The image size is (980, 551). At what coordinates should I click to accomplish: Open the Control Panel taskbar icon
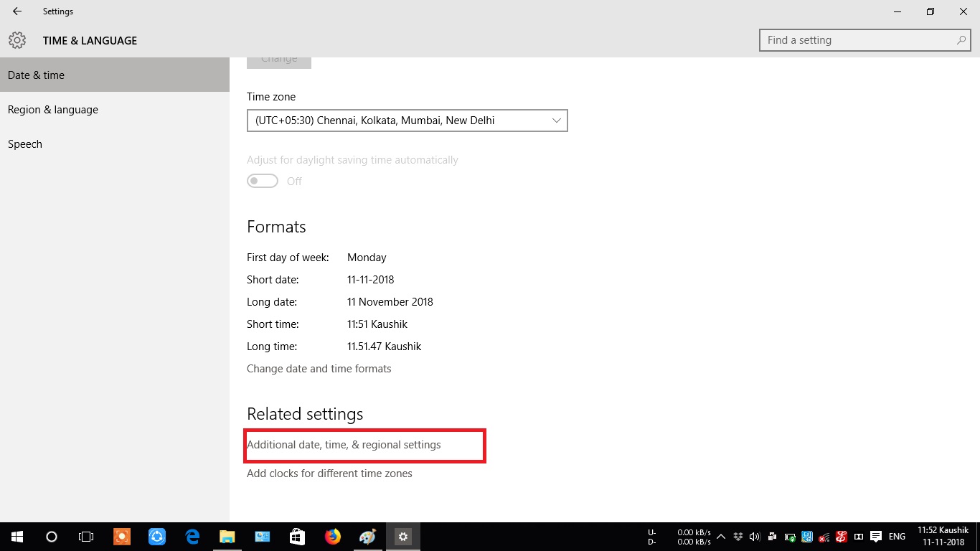click(262, 537)
